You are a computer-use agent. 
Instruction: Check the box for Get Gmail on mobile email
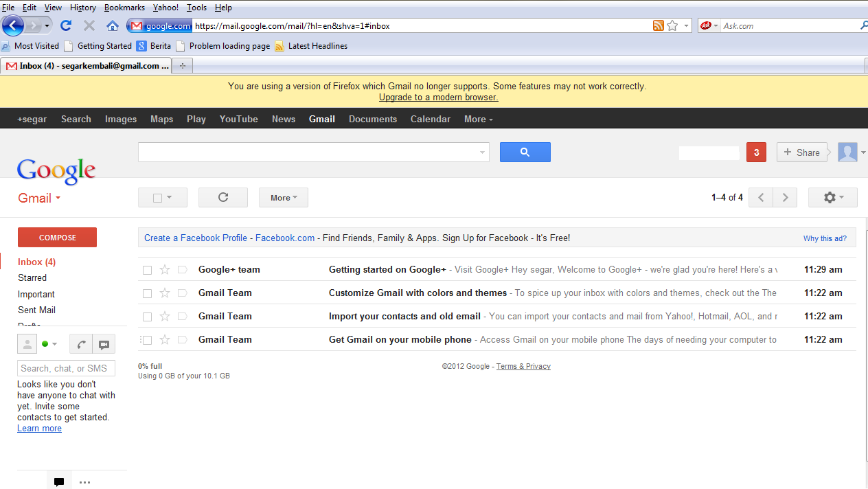click(x=147, y=340)
